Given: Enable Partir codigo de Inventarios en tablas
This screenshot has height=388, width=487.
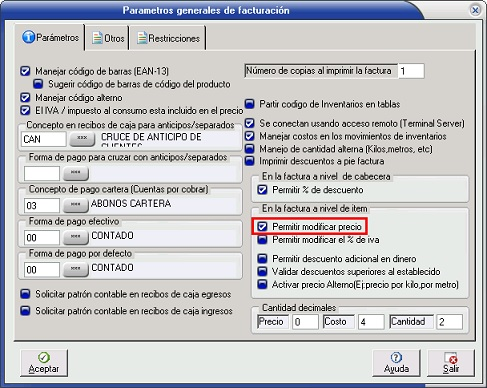Looking at the screenshot, I should [x=250, y=104].
